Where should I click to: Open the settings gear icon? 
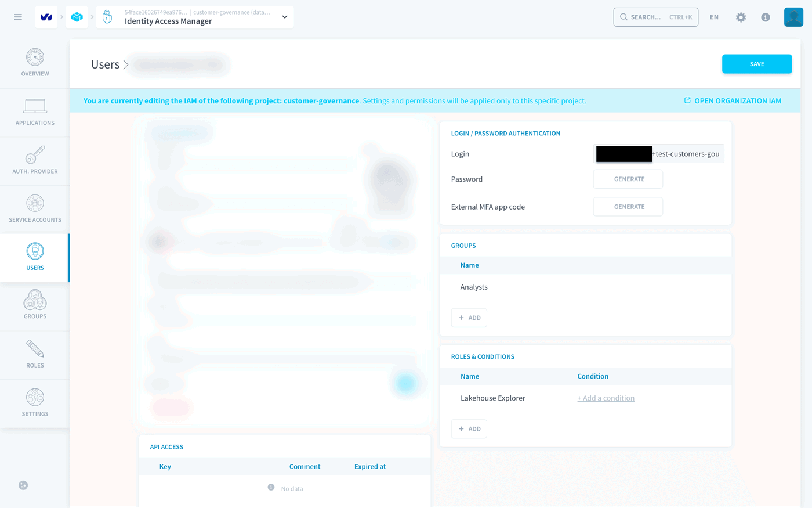(x=741, y=17)
